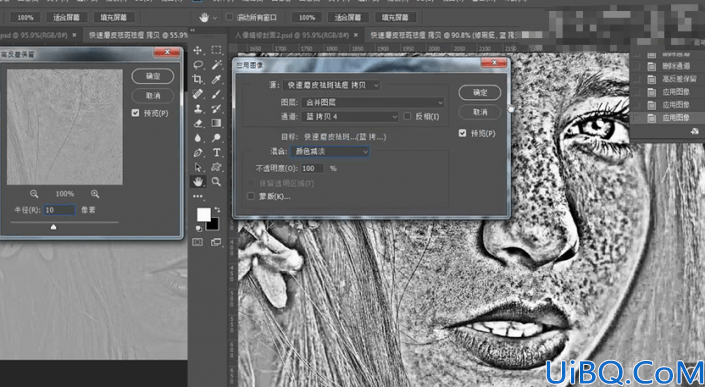Set history brush source beside 高反差保留 state
The height and width of the screenshot is (387, 705).
click(636, 79)
